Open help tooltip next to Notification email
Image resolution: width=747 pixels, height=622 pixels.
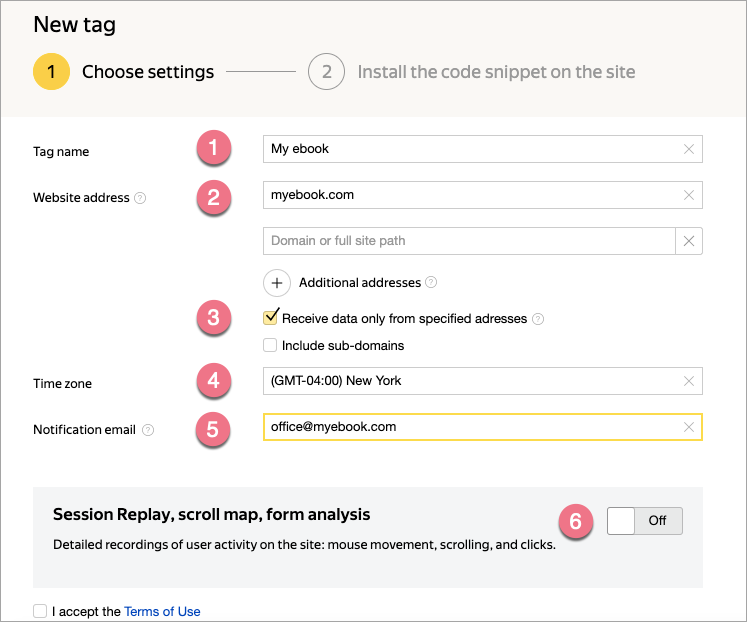click(148, 430)
